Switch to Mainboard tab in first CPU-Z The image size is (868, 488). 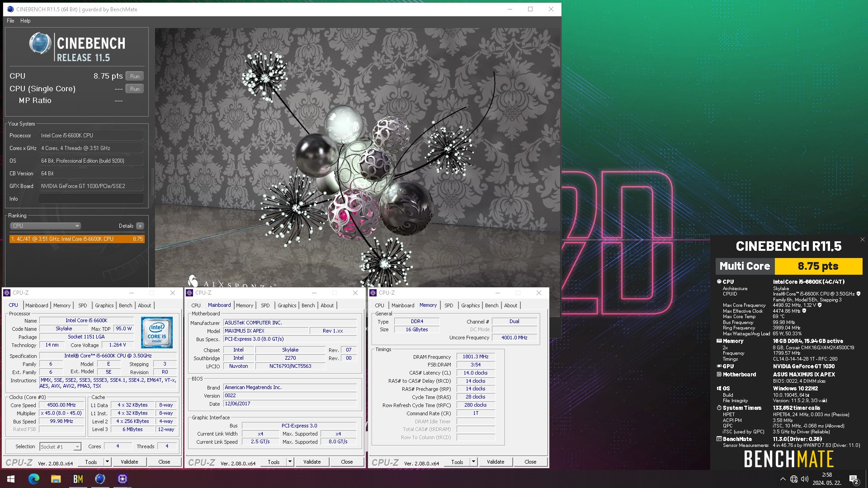click(37, 305)
